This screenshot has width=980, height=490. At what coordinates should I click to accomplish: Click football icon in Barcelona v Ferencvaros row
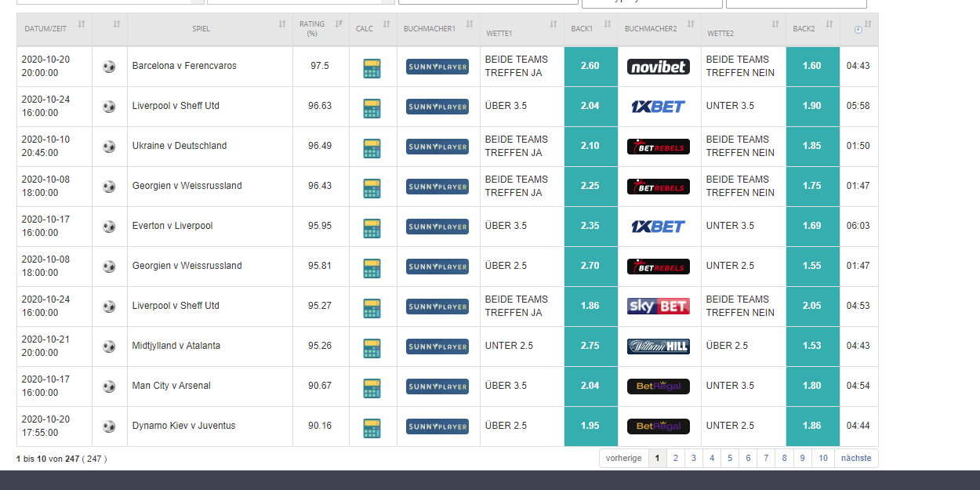[x=109, y=67]
